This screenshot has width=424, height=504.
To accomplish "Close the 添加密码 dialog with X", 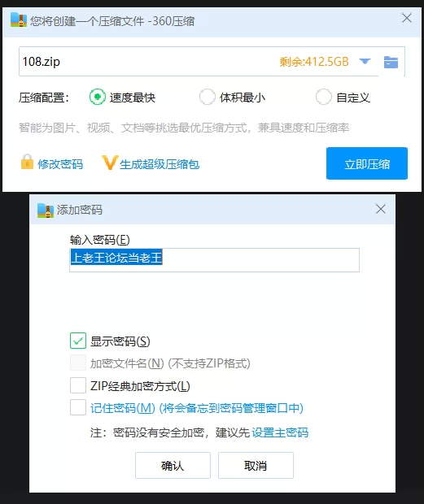I will point(381,209).
